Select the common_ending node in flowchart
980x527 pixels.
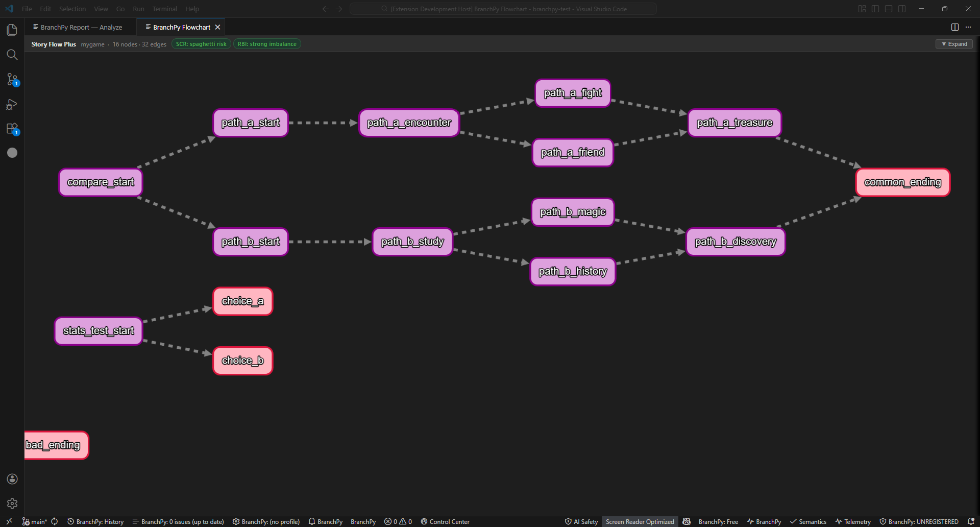pyautogui.click(x=902, y=182)
